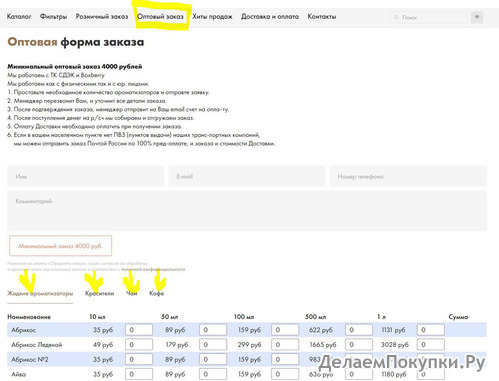Focus the Номер телефона field
Image resolution: width=499 pixels, height=381 pixels.
pyautogui.click(x=408, y=176)
